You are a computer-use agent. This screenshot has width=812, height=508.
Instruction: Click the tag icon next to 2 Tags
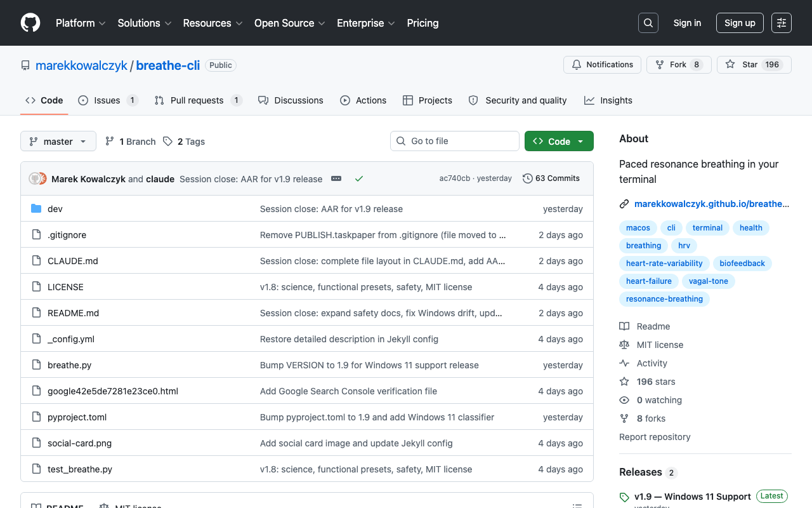(167, 141)
